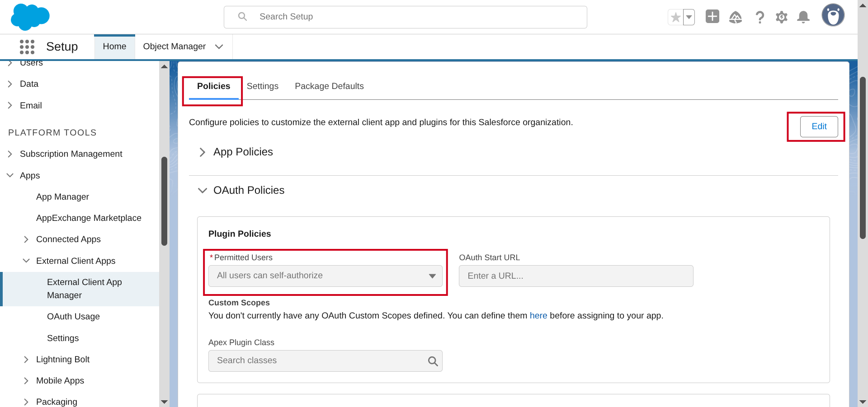Click the sidebar scroll down arrow
This screenshot has height=407, width=868.
pyautogui.click(x=164, y=402)
